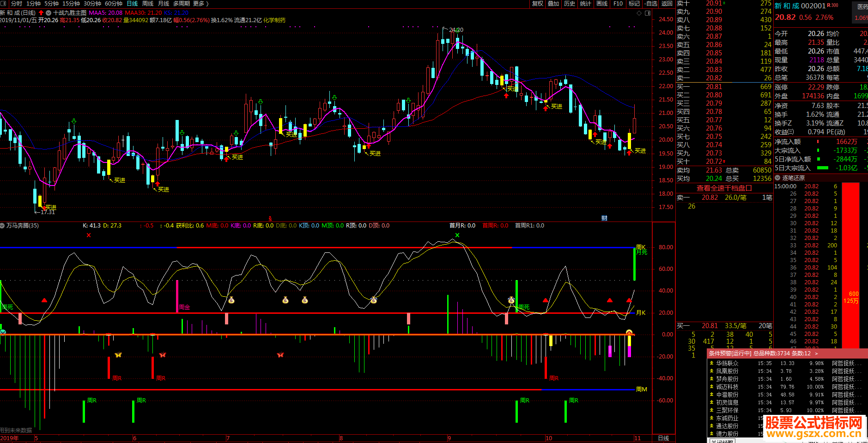Click red up-arrow beside 新和成(日线)
The height and width of the screenshot is (443, 868).
(41, 13)
